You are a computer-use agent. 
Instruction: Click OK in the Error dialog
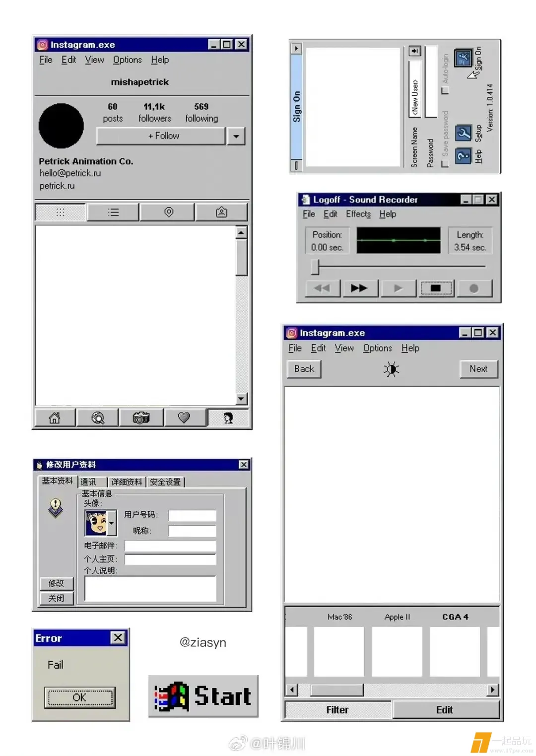[x=79, y=697]
